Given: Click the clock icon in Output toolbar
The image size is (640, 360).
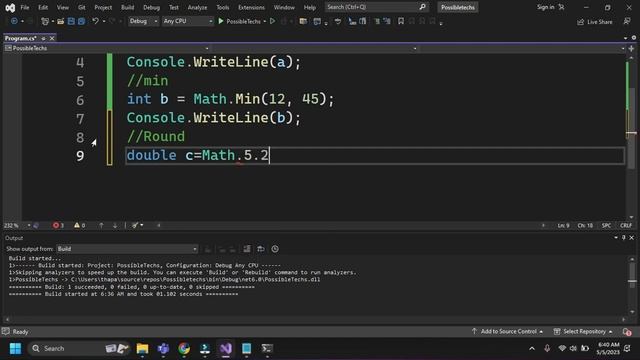Looking at the screenshot, I should [x=275, y=249].
